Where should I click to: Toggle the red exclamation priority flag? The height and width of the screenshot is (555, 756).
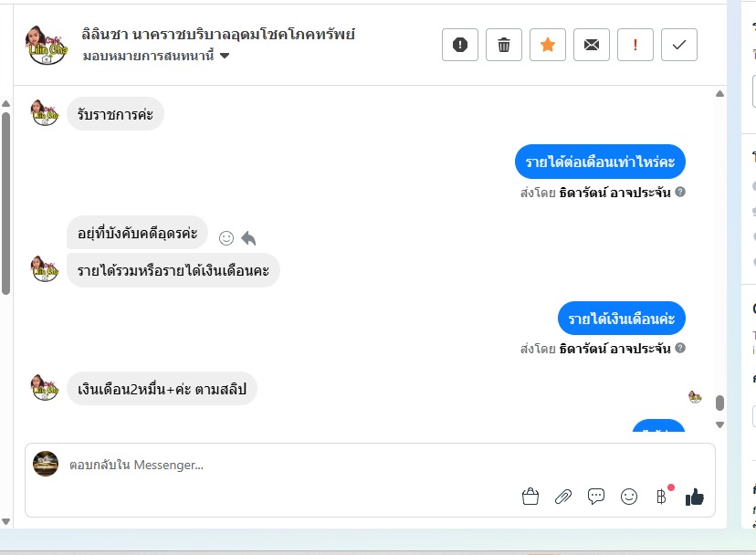pyautogui.click(x=635, y=45)
